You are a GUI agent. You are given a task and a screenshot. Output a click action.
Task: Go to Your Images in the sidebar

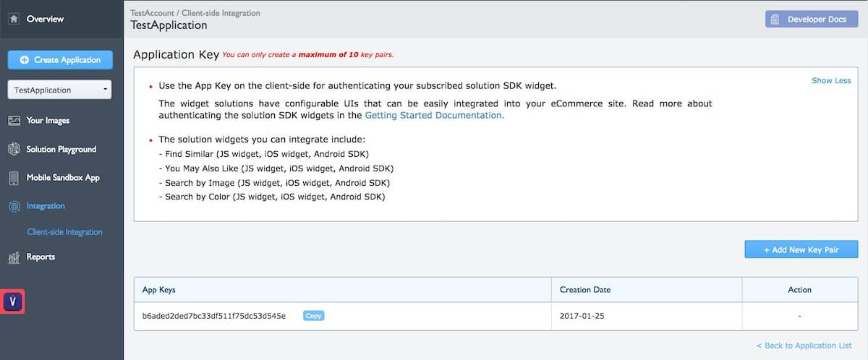pos(48,121)
